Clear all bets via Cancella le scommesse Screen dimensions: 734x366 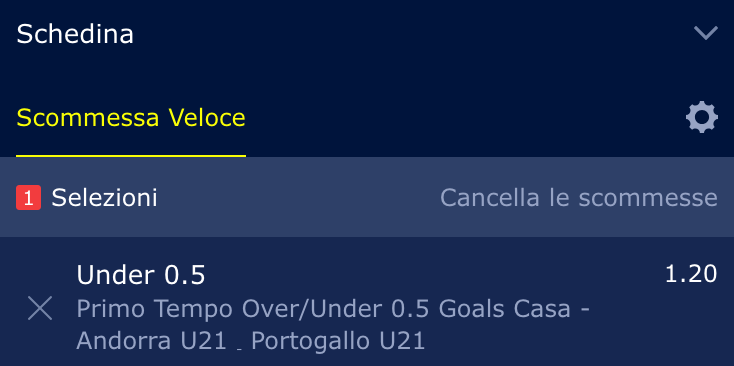pos(579,198)
